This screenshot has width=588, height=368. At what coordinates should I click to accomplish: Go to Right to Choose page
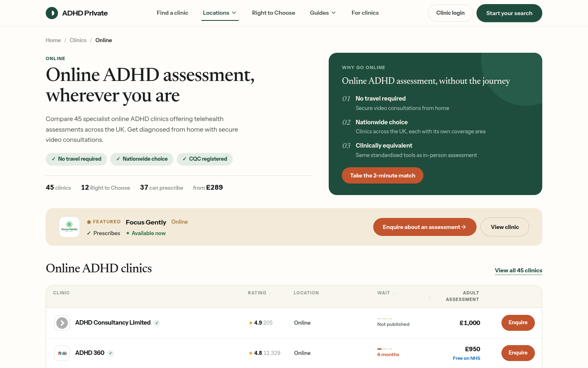274,13
